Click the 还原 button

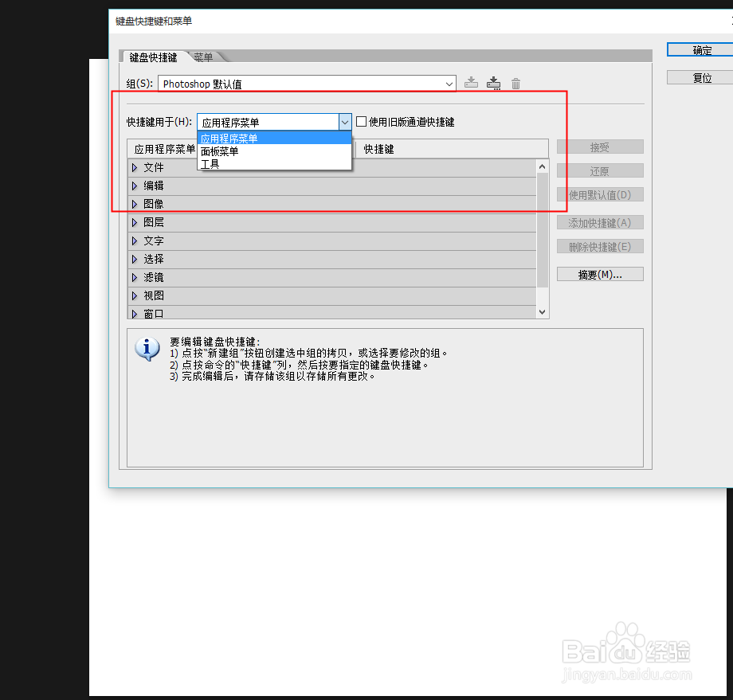(x=600, y=171)
